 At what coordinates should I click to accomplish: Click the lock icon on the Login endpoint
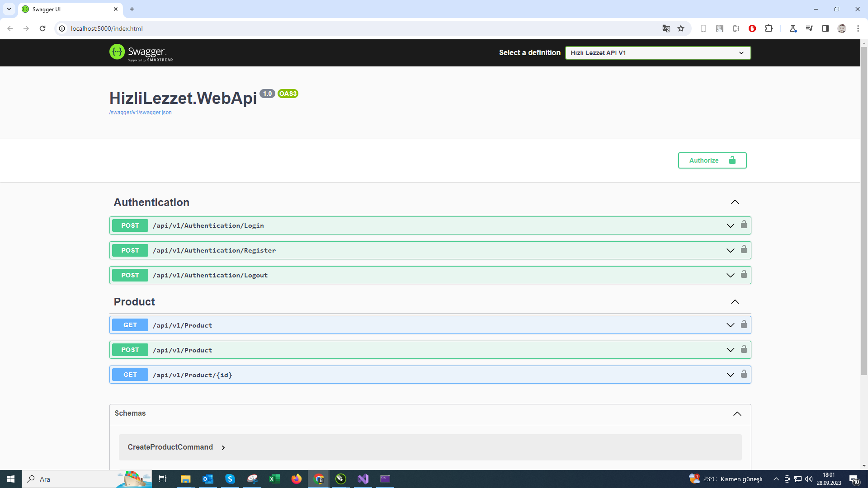pos(744,225)
